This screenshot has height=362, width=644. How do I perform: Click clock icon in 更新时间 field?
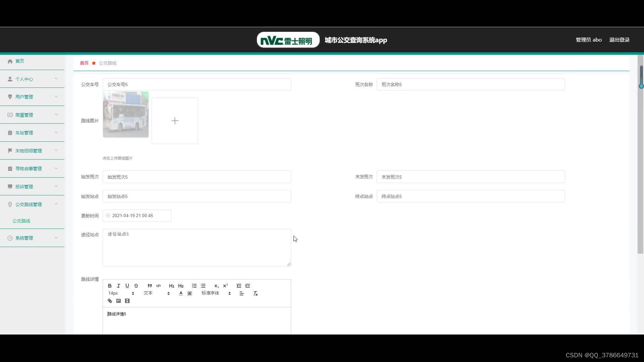(x=108, y=216)
